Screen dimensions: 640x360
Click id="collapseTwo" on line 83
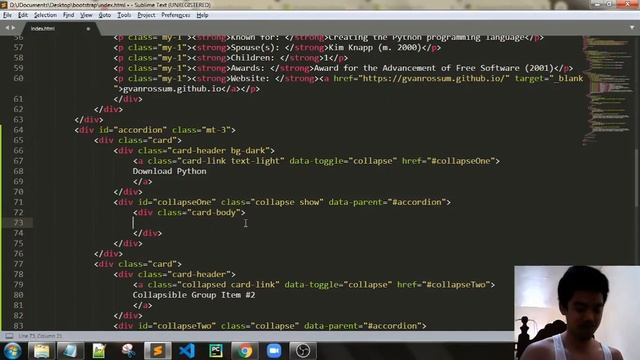coord(177,326)
